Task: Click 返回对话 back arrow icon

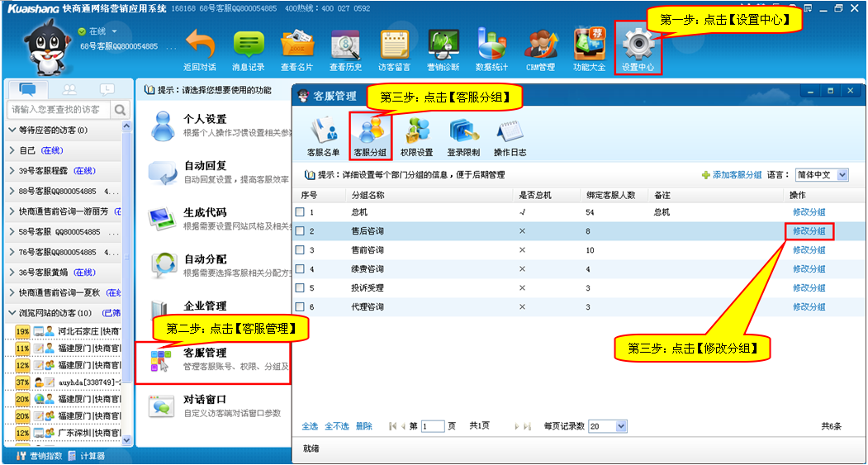Action: point(199,45)
